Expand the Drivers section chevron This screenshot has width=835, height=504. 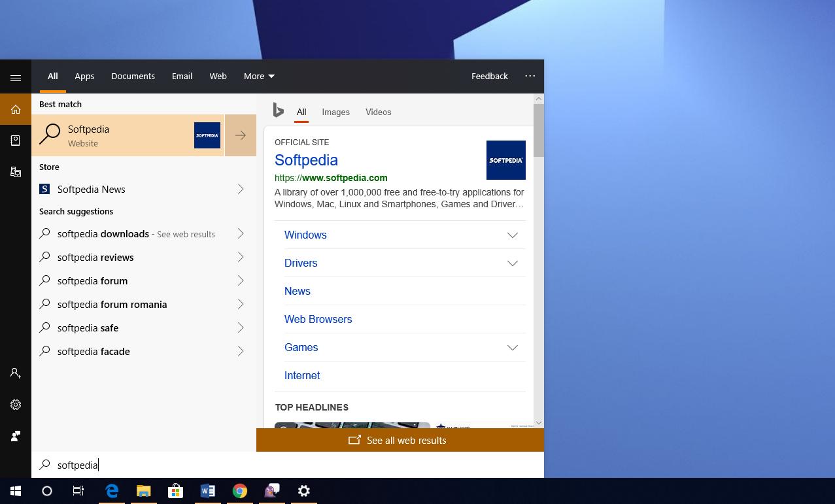tap(513, 263)
